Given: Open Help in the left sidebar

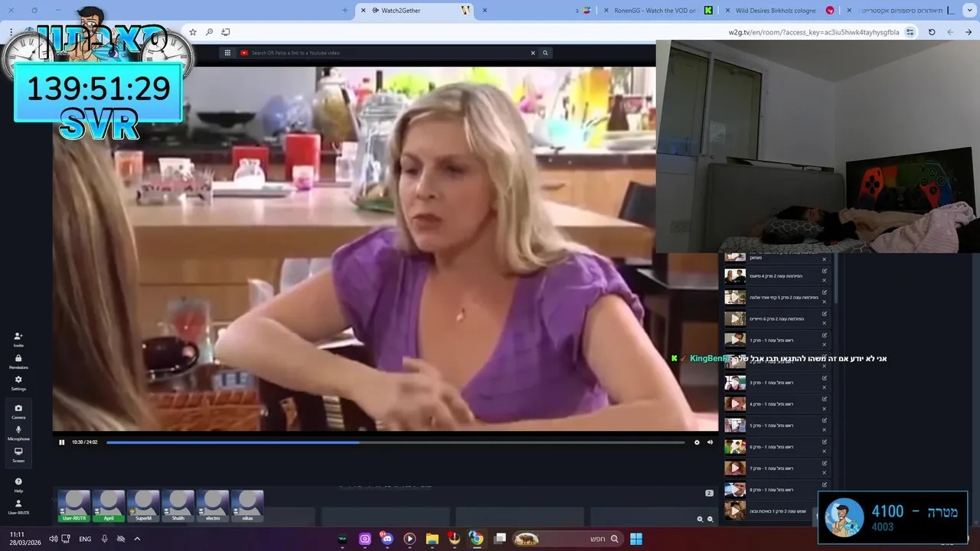Looking at the screenshot, I should (x=18, y=484).
